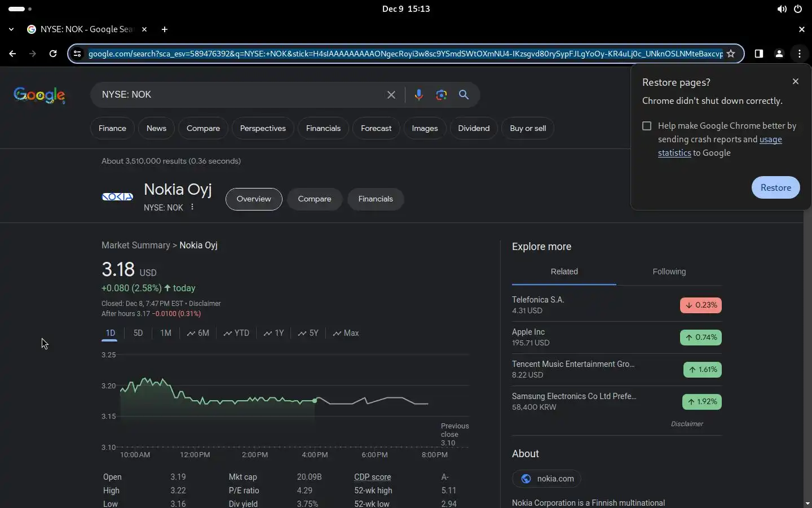
Task: Select the Compare filter chip under search bar
Action: tap(203, 128)
